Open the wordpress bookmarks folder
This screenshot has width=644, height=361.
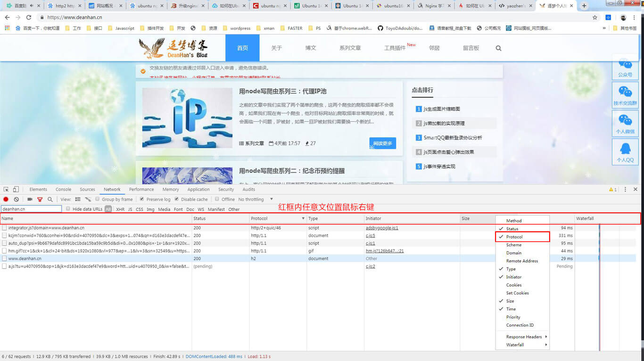236,28
